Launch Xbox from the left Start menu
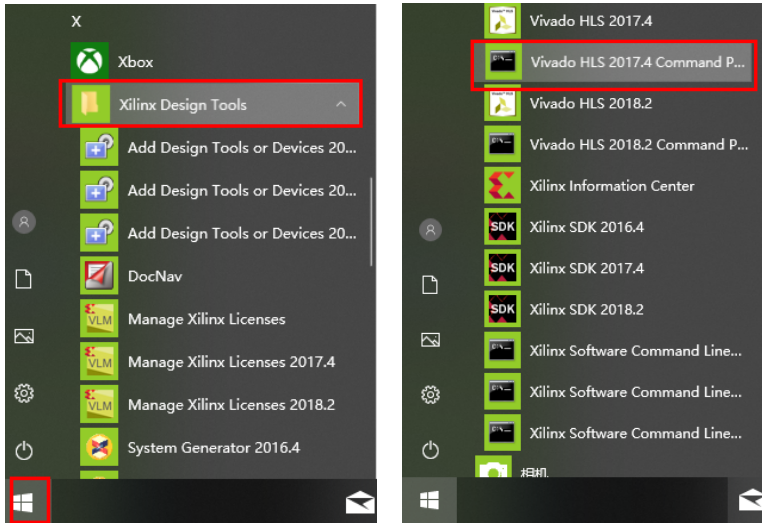The height and width of the screenshot is (528, 767). 113,62
